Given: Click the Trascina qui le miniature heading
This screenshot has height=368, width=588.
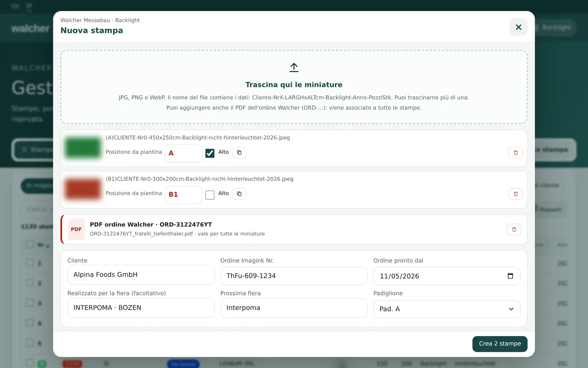Looking at the screenshot, I should point(294,85).
